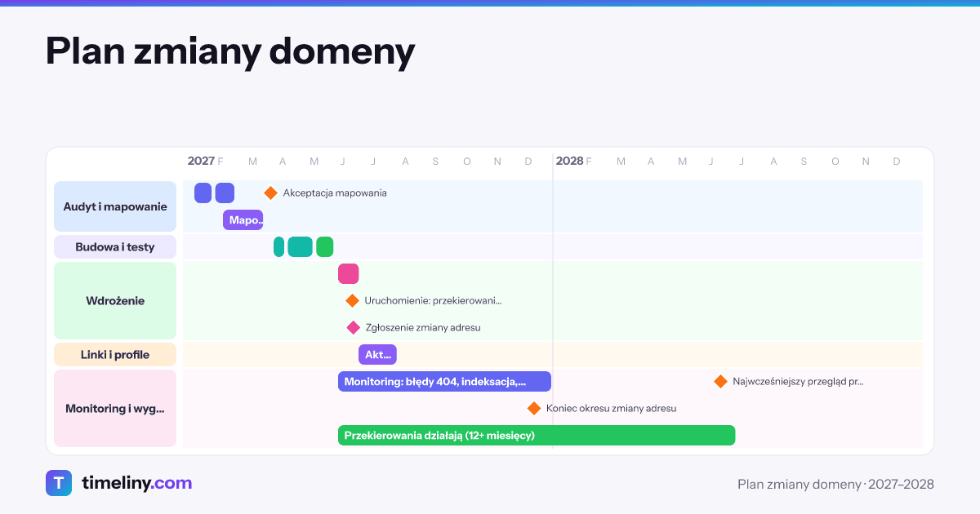The image size is (980, 514).
Task: Click the Uruchomienie: przekierowani... label text
Action: [x=433, y=300]
